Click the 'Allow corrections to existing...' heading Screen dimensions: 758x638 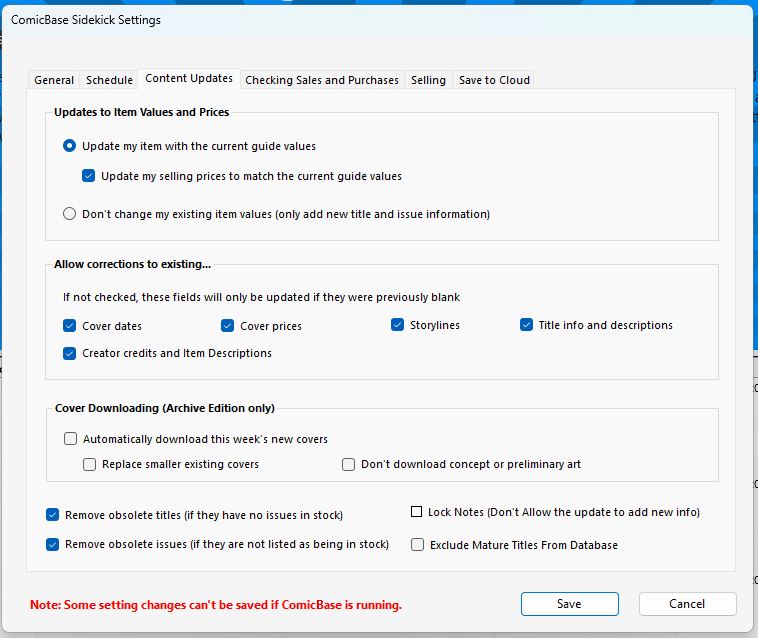132,264
